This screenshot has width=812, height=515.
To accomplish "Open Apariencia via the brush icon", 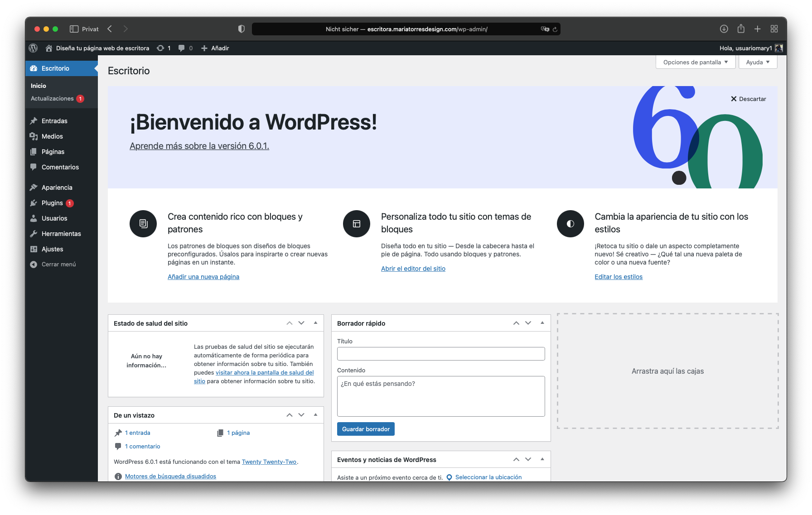I will pyautogui.click(x=34, y=187).
